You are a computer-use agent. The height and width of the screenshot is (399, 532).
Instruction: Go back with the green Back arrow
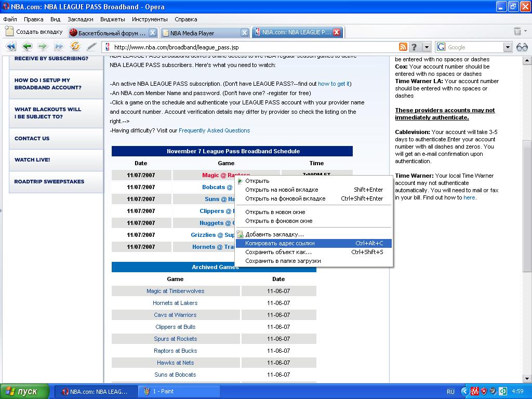tap(27, 46)
